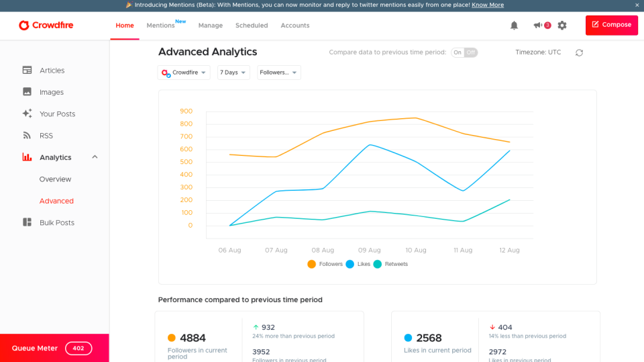Viewport: 644px width, 362px height.
Task: Click the Articles sidebar icon
Action: [27, 71]
